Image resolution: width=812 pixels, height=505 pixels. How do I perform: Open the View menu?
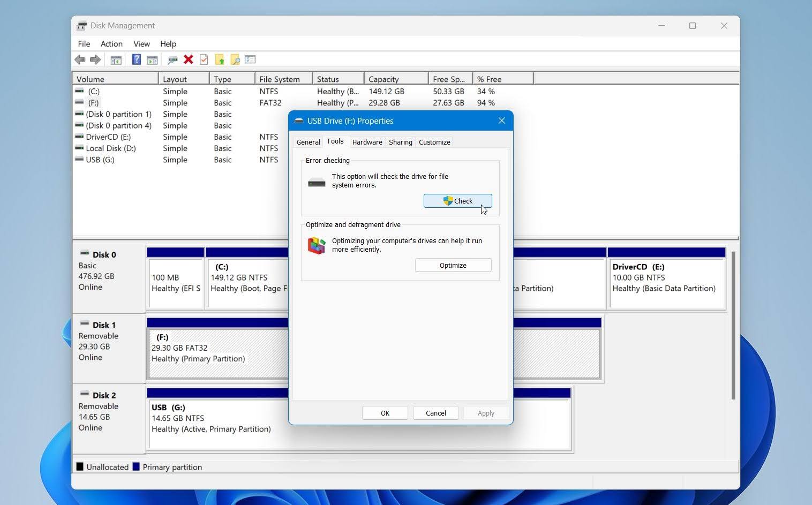[141, 44]
